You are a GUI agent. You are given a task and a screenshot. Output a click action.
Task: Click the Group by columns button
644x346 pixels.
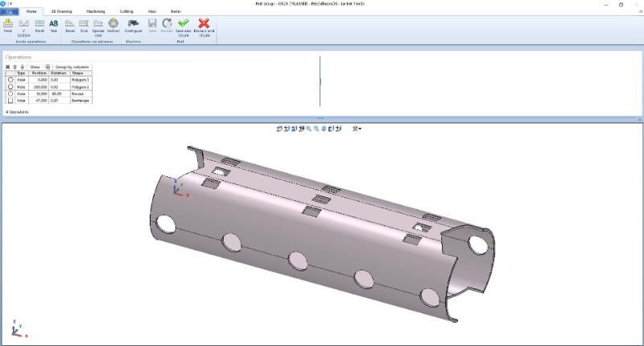pyautogui.click(x=72, y=67)
